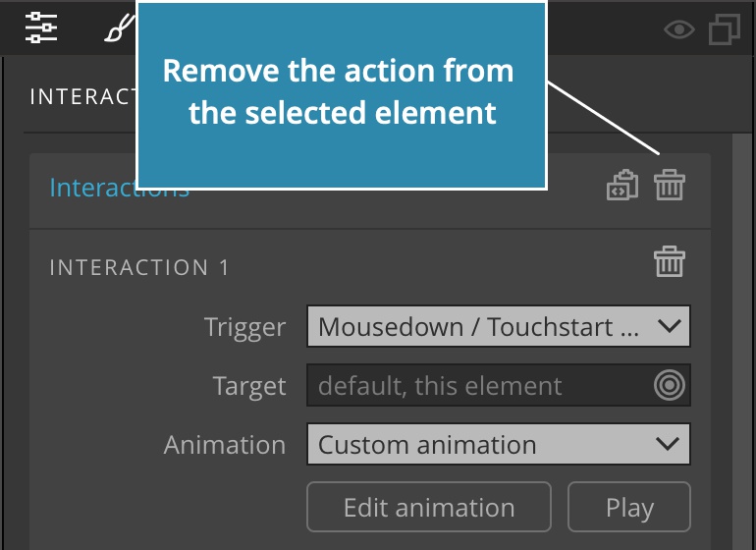The width and height of the screenshot is (756, 550).
Task: Toggle the eye preview icon
Action: (678, 29)
